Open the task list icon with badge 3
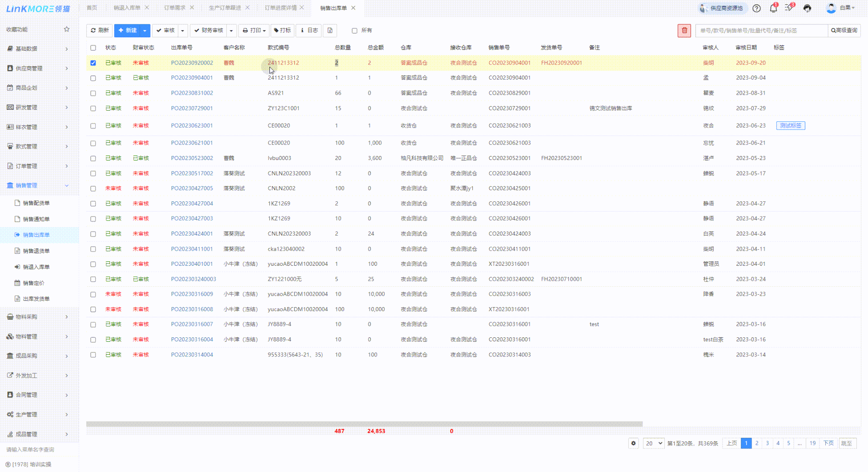The height and width of the screenshot is (472, 868). pyautogui.click(x=789, y=8)
